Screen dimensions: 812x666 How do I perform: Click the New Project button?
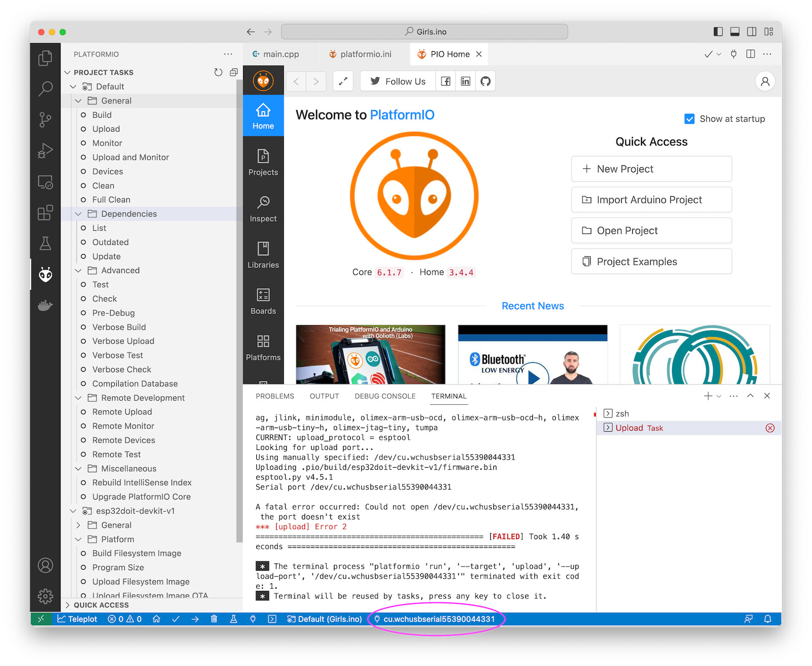click(651, 169)
